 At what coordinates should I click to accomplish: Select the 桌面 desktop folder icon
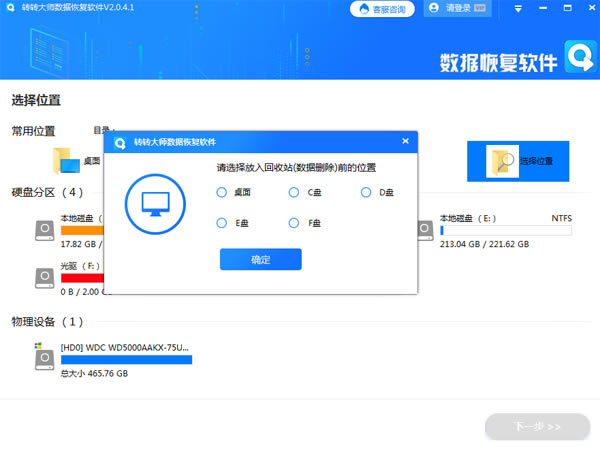coord(66,161)
